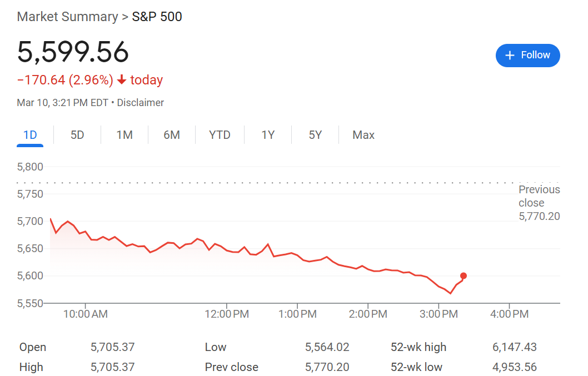This screenshot has width=588, height=376.
Task: Open the Disclaimer link
Action: (140, 103)
